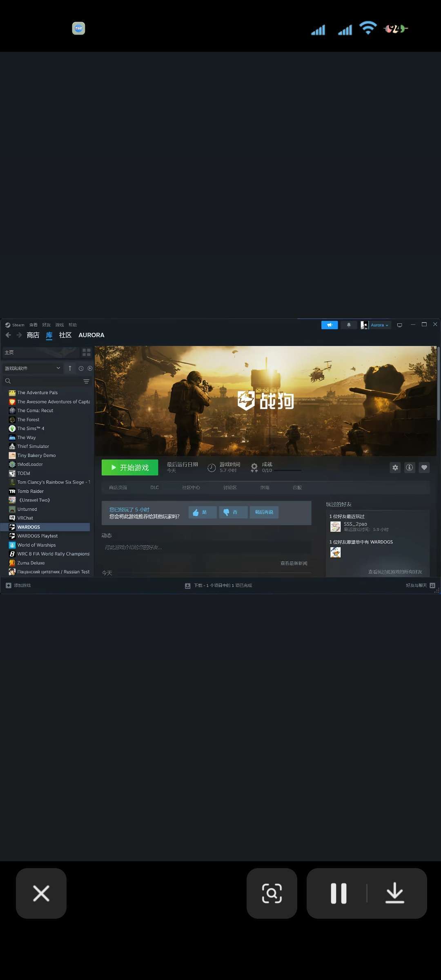Open the 好友 menu in menu bar

pos(47,325)
